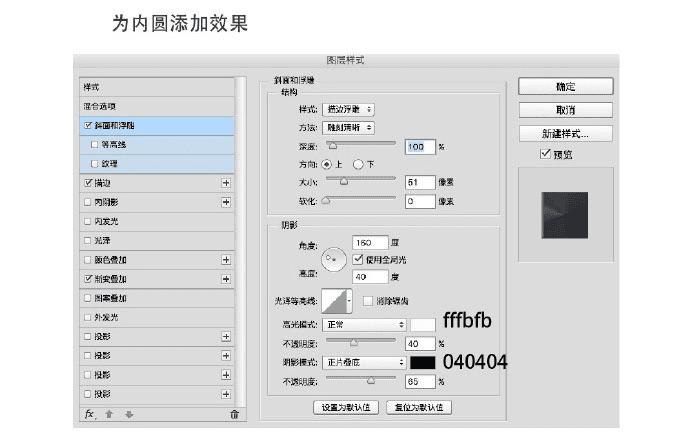Image resolution: width=690 pixels, height=432 pixels.
Task: Click the 高度 input field showing 40
Action: pos(370,277)
